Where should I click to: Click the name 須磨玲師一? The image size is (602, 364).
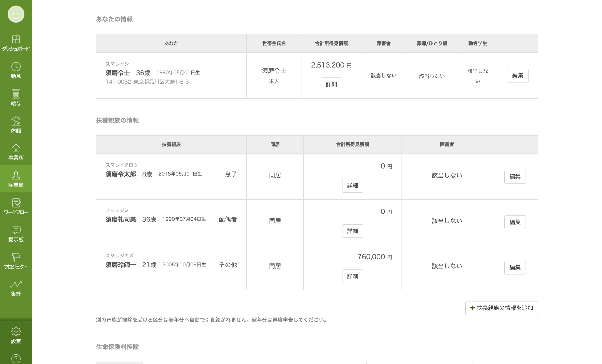point(121,265)
